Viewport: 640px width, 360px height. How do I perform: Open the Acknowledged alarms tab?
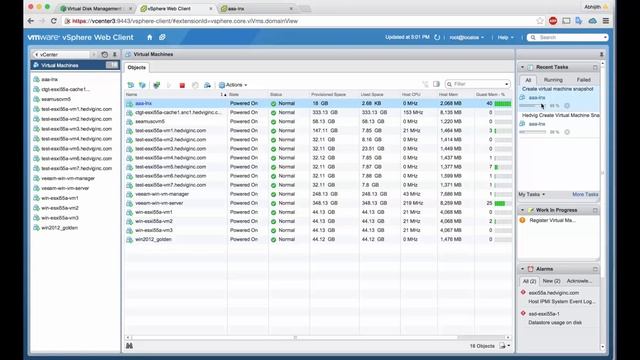580,281
